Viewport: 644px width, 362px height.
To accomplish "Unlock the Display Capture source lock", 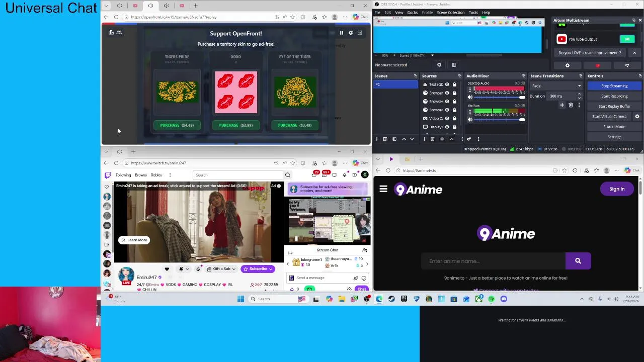I will (454, 127).
